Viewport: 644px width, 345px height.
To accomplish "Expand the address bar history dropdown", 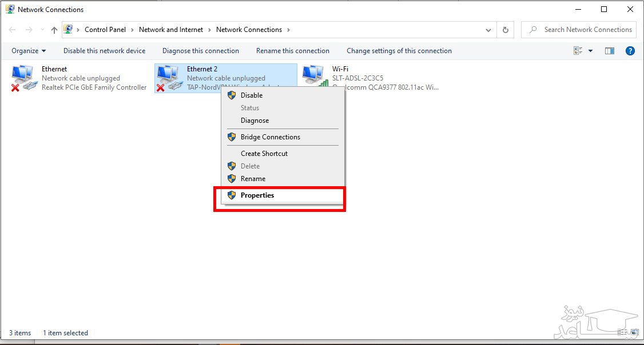I will pos(488,30).
